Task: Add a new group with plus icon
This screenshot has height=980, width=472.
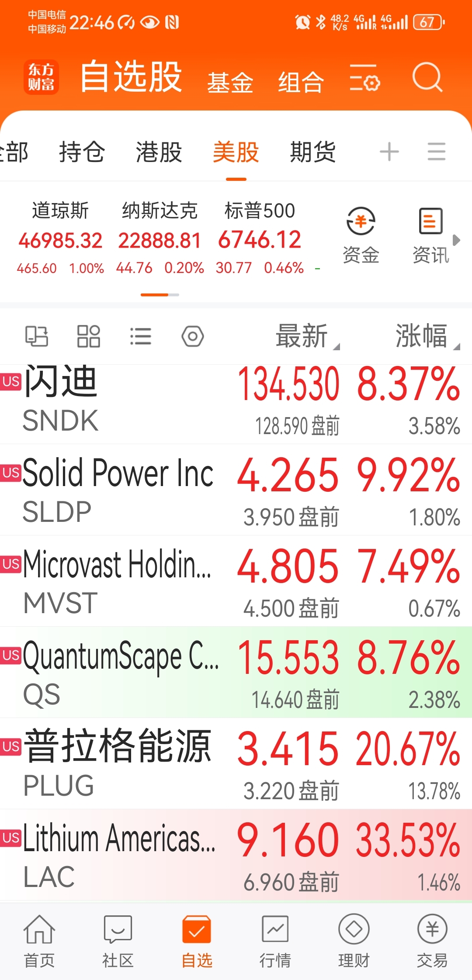Action: [389, 152]
